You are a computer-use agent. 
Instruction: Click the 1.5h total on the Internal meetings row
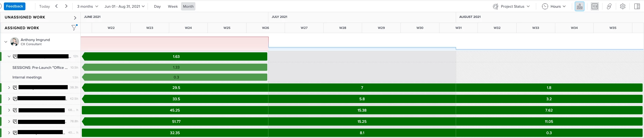click(75, 77)
